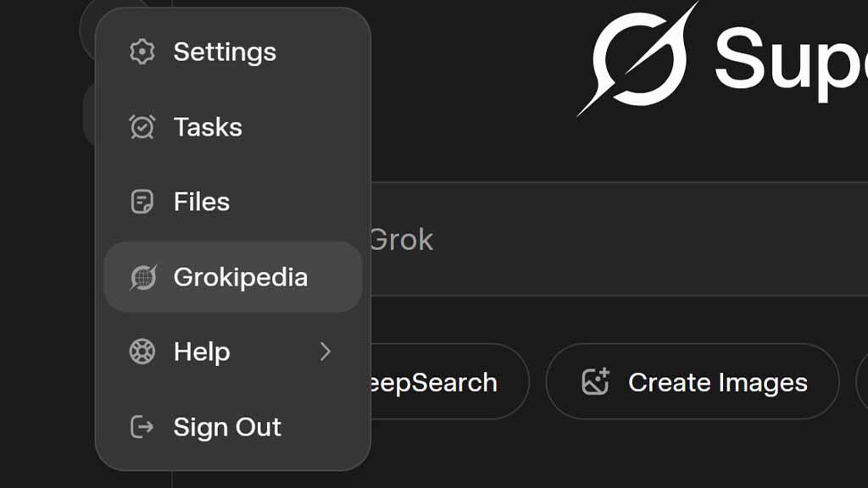Click the Files document icon
Viewport: 868px width, 488px height.
click(x=142, y=202)
